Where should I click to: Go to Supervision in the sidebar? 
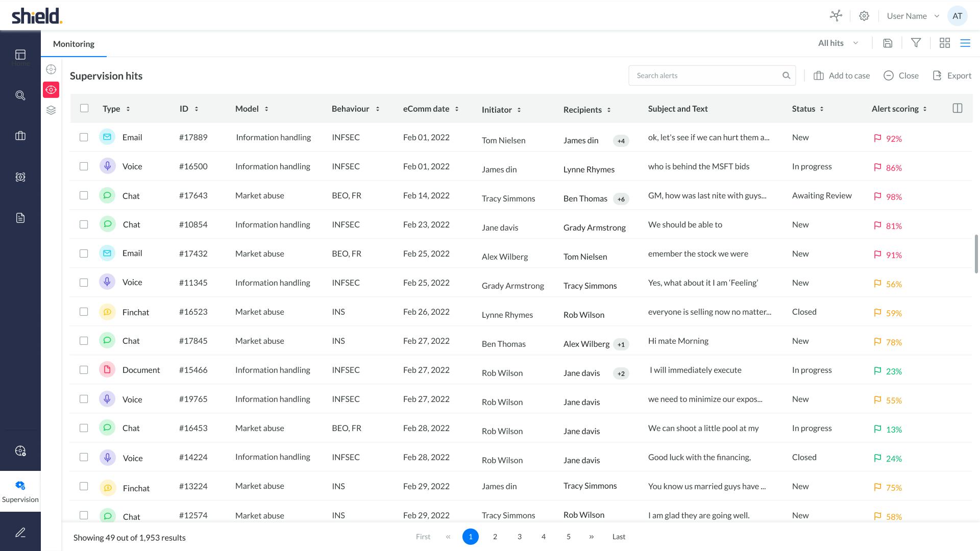[x=20, y=491]
